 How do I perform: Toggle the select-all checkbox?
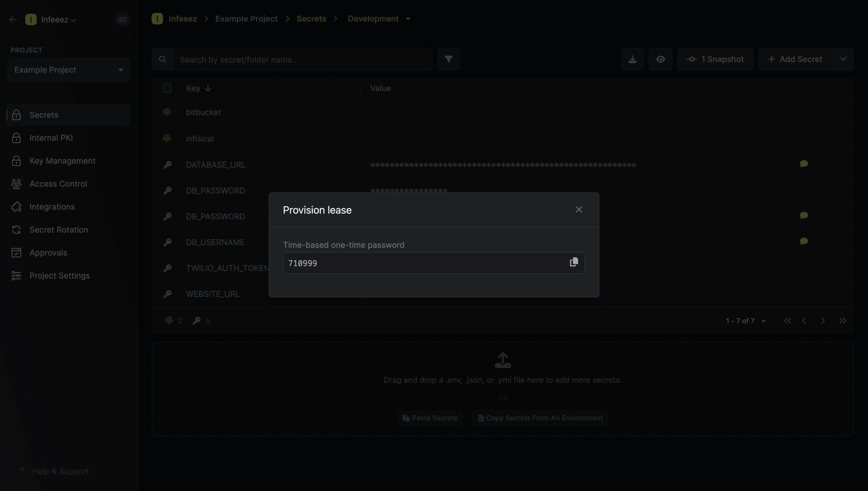coord(167,88)
